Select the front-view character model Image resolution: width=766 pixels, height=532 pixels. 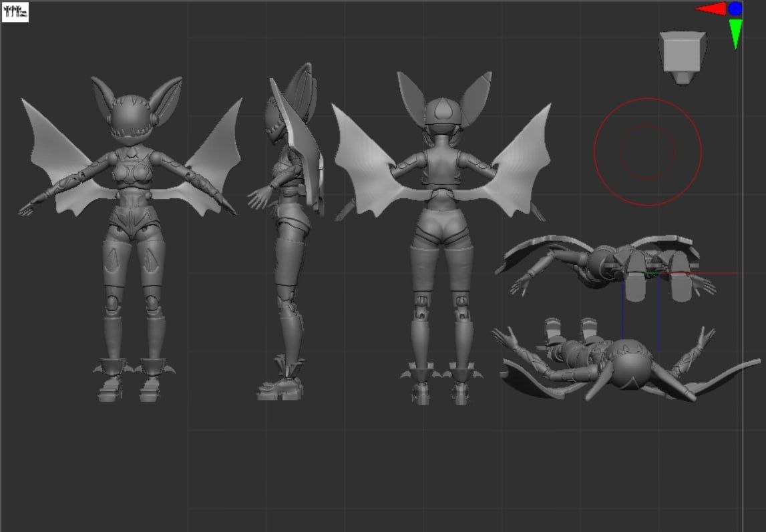(131, 239)
